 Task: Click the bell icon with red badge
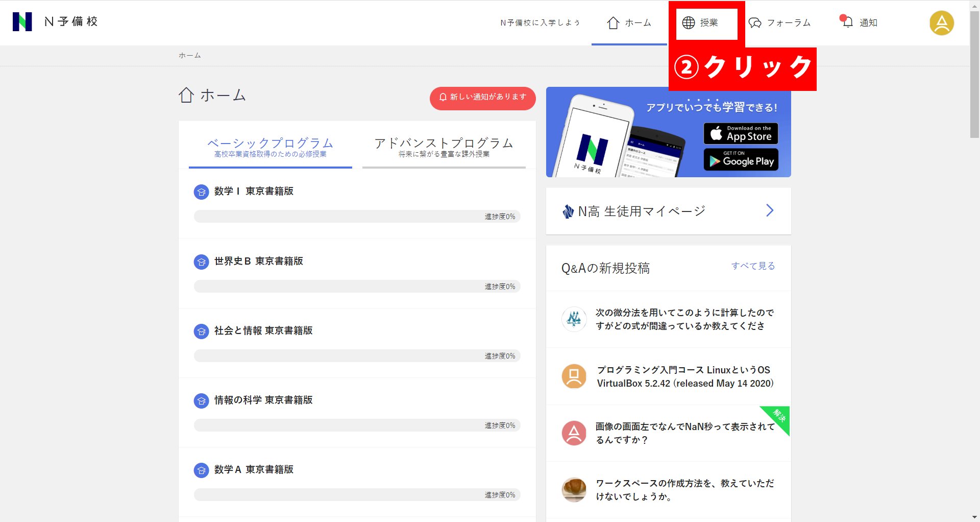pos(846,22)
